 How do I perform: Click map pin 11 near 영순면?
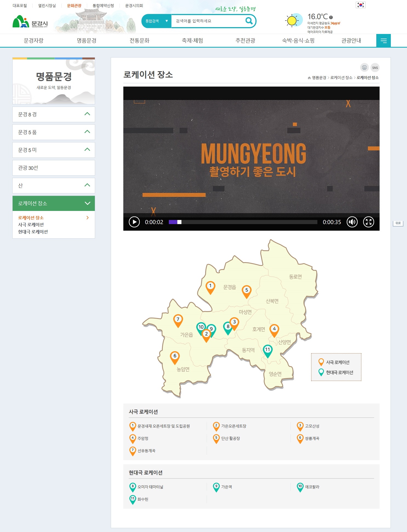click(267, 351)
